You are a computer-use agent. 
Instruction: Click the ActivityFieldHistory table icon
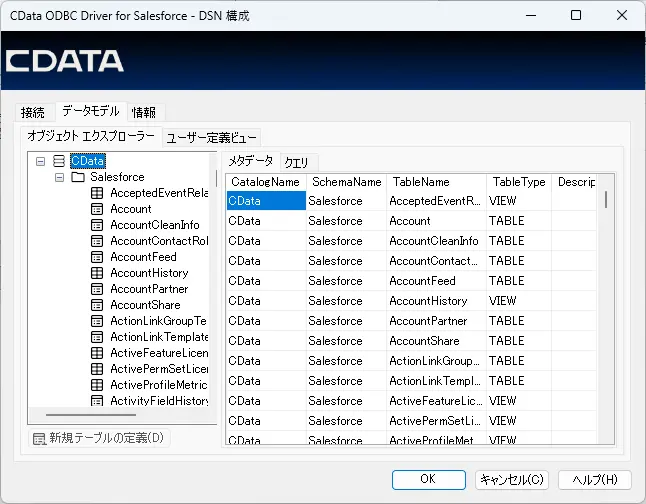97,401
